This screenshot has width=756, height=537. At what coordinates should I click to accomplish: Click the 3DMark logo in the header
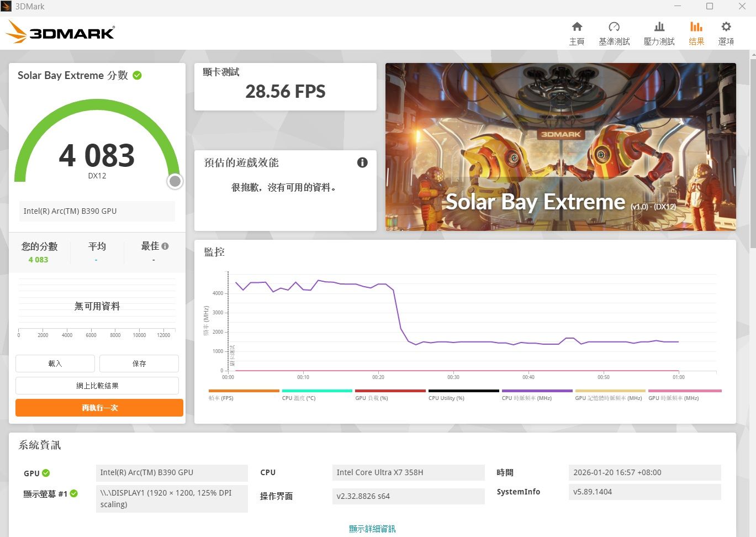[60, 33]
